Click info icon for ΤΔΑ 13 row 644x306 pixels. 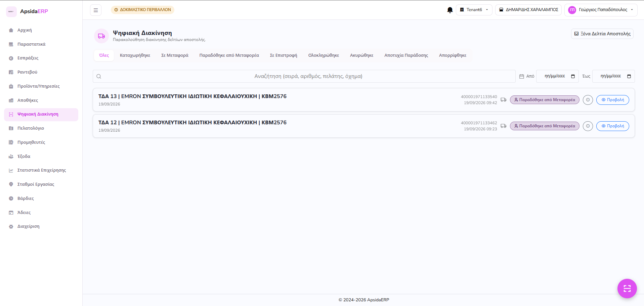click(588, 100)
